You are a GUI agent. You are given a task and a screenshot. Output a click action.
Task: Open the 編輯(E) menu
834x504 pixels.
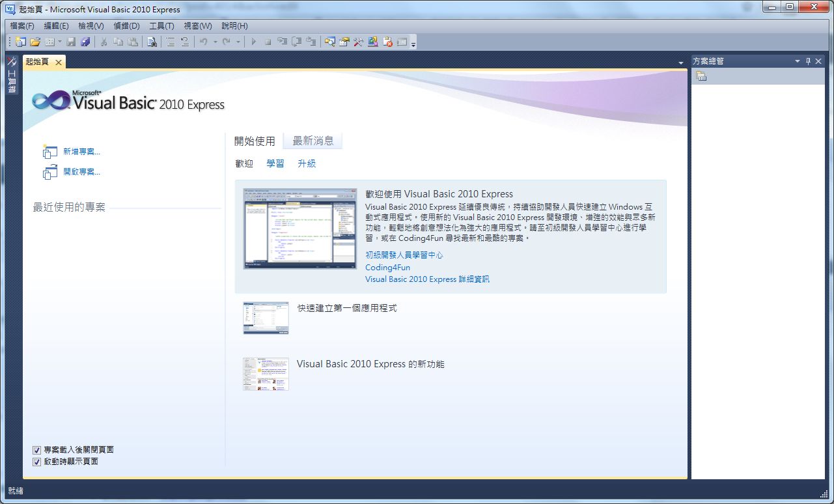[56, 26]
